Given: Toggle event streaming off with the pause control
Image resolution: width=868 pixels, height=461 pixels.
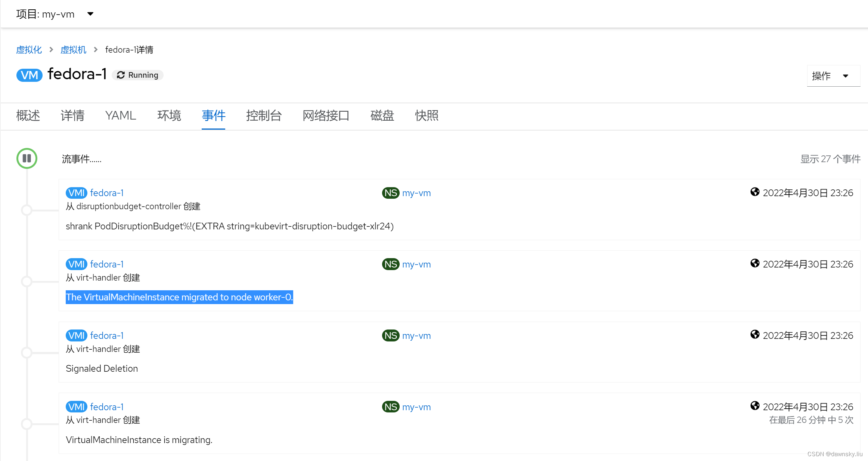Looking at the screenshot, I should click(27, 158).
